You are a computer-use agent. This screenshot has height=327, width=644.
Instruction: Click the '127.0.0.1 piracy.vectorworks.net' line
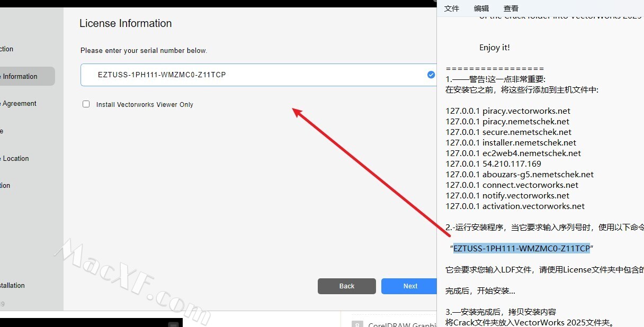point(508,111)
